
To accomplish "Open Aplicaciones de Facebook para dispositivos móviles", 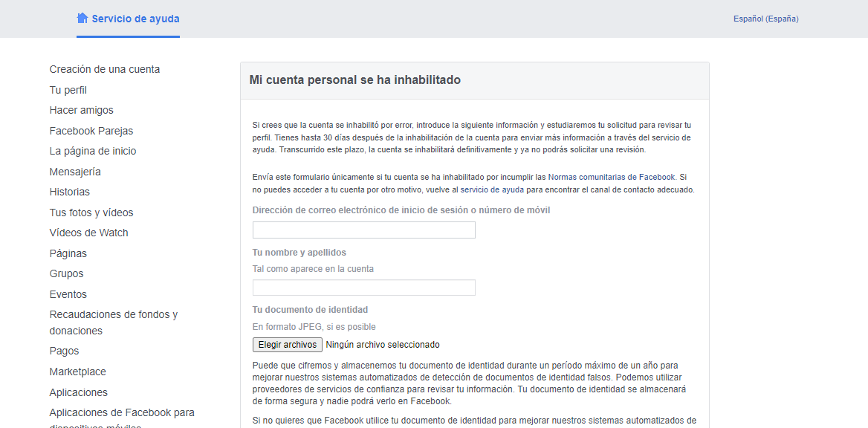I will click(x=122, y=420).
